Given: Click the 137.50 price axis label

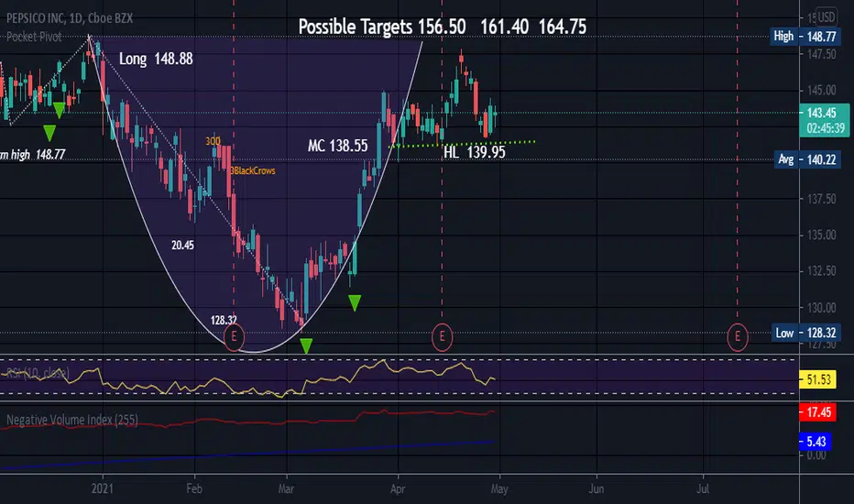Looking at the screenshot, I should click(821, 199).
